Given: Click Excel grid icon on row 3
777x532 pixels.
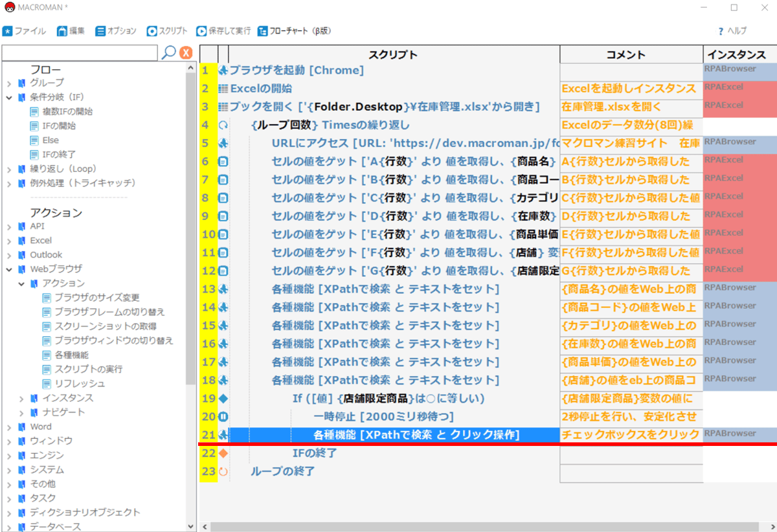Looking at the screenshot, I should point(223,107).
